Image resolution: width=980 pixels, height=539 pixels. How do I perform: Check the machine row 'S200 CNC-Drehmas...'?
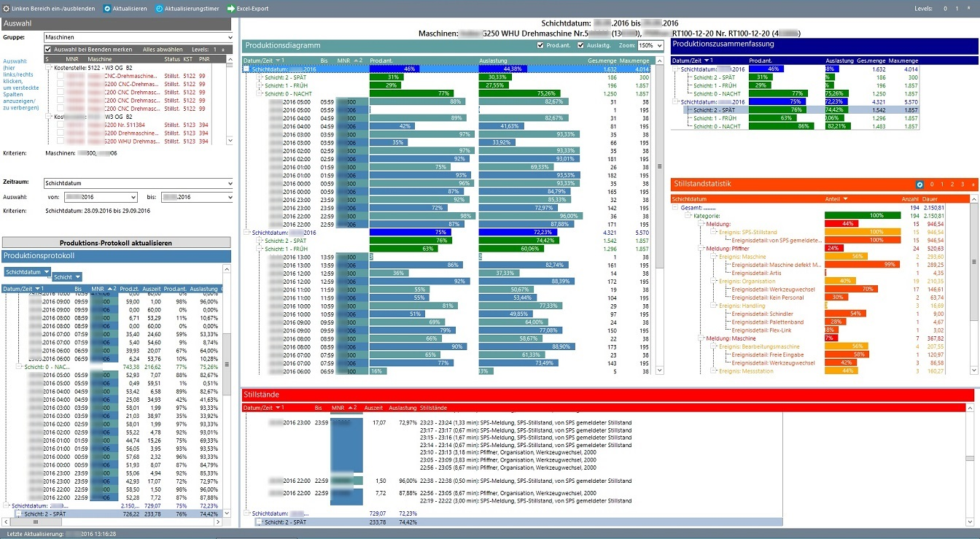pyautogui.click(x=61, y=84)
